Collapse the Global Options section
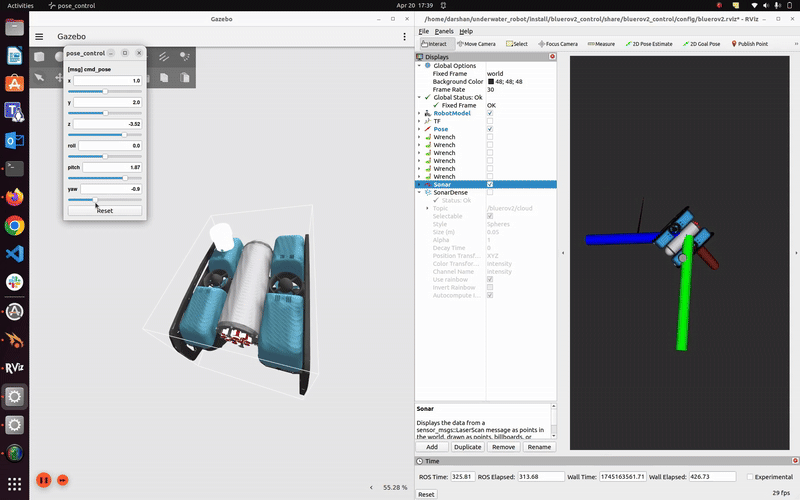 point(419,66)
